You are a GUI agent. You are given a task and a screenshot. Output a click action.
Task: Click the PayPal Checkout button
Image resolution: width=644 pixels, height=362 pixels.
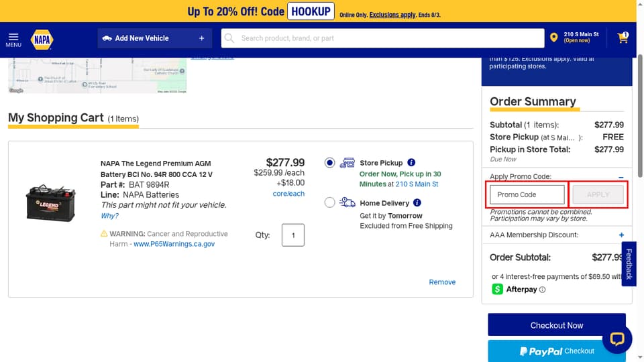coord(557,351)
